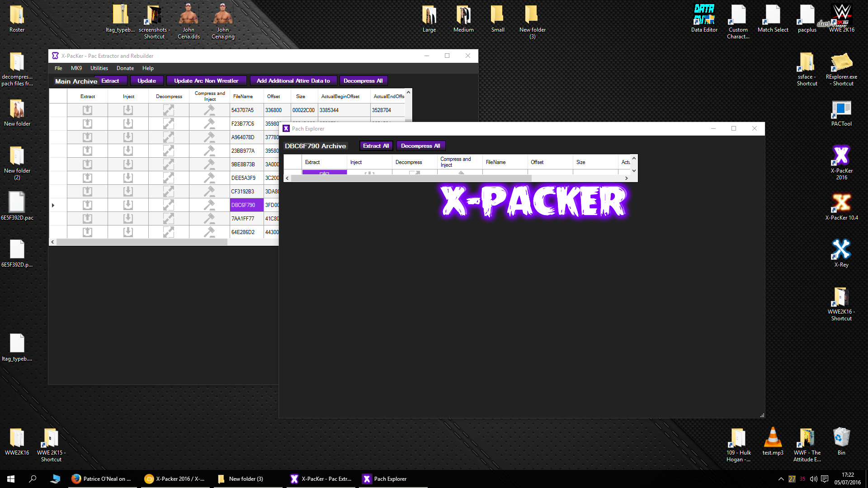
Task: Click Decompress icon in 23BB977A row
Action: tap(169, 150)
